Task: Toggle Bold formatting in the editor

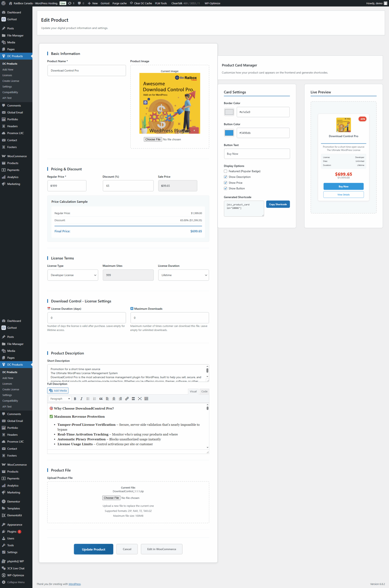Action: [x=75, y=399]
